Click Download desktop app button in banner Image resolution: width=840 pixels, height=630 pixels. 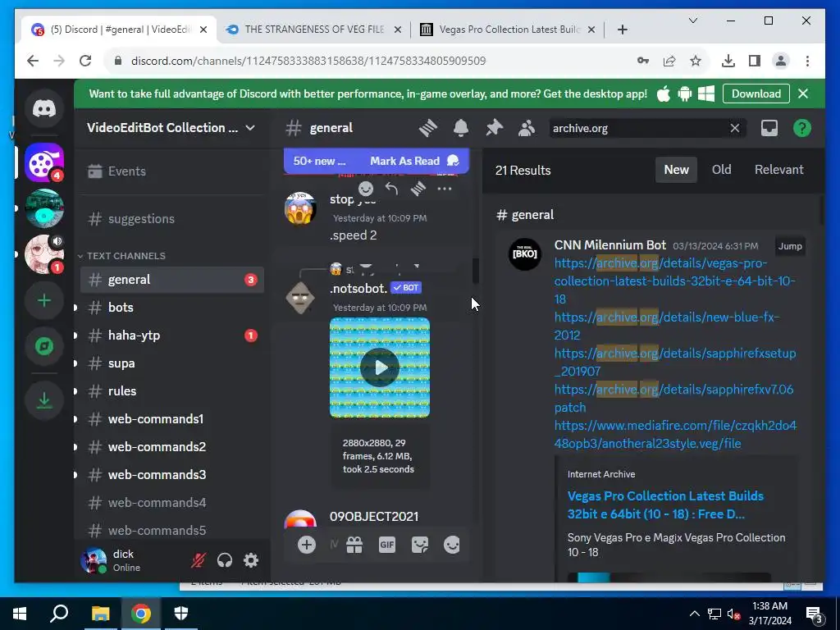[x=756, y=94]
